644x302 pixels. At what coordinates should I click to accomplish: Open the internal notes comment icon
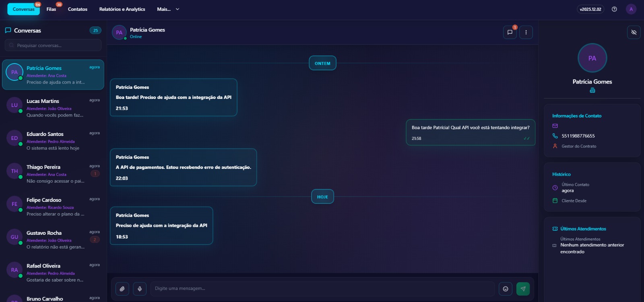[510, 32]
